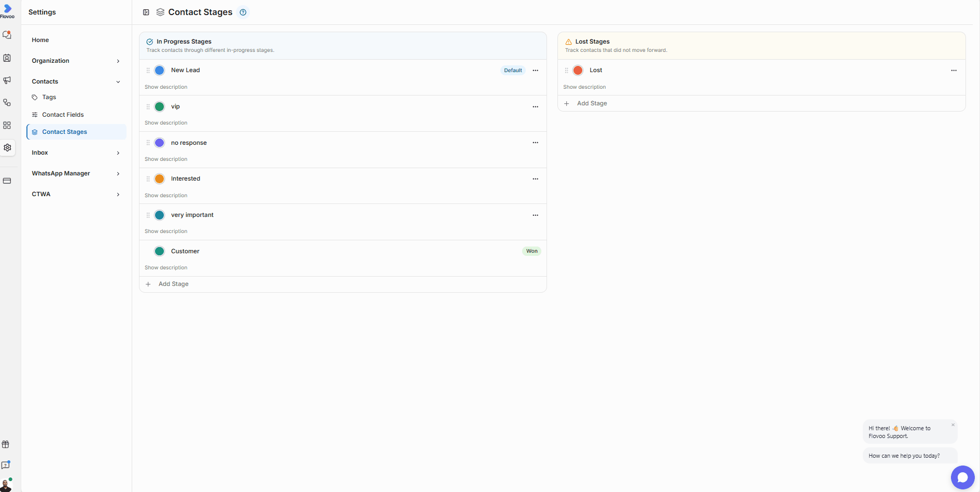Open the megaphone broadcast sidebar icon

click(x=7, y=80)
